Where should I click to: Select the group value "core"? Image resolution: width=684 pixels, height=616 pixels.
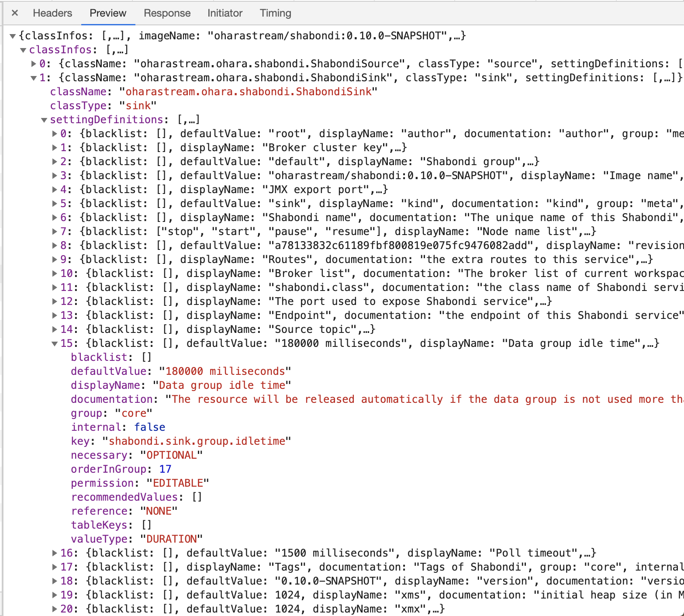pos(134,413)
